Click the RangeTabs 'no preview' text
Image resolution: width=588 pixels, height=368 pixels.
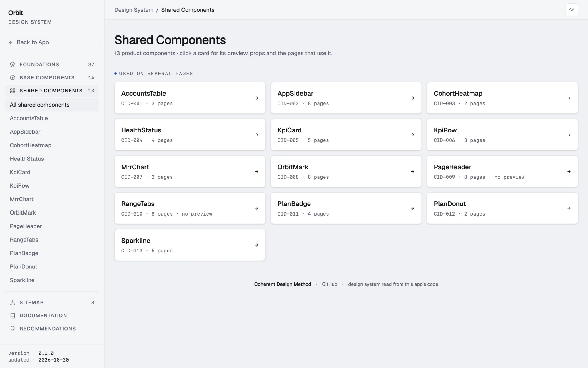tap(197, 214)
